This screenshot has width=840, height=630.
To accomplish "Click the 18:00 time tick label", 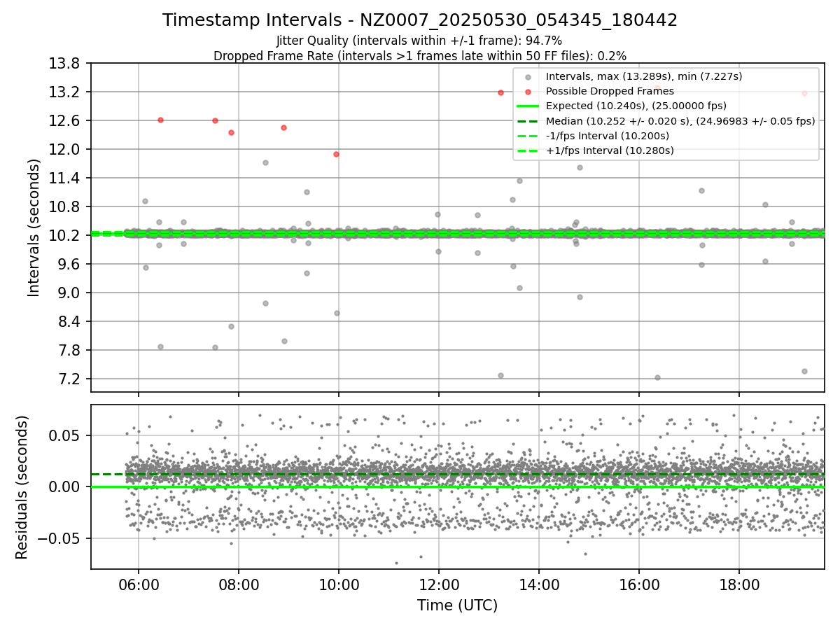I will tap(739, 584).
